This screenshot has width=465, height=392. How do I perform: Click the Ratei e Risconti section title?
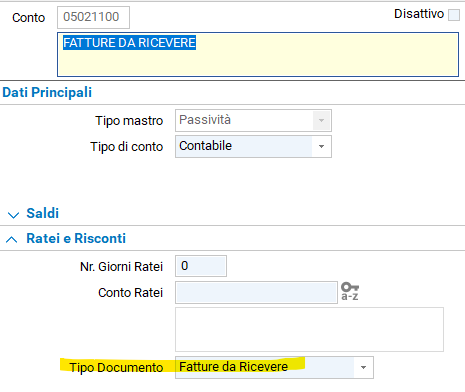76,238
